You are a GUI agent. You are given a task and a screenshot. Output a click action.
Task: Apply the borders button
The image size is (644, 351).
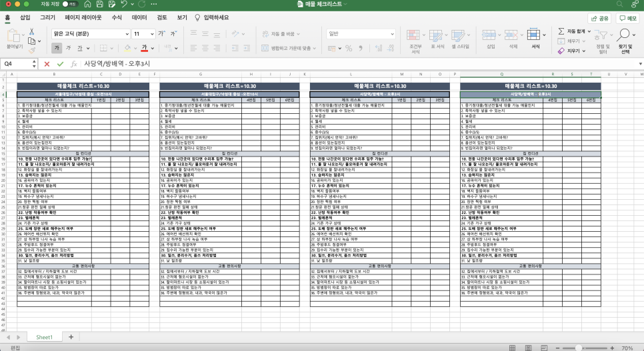click(103, 48)
